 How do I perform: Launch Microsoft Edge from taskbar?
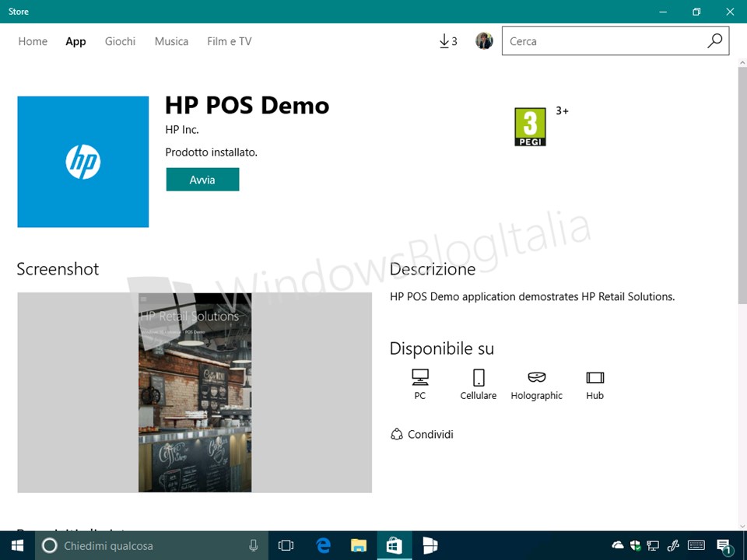(323, 546)
